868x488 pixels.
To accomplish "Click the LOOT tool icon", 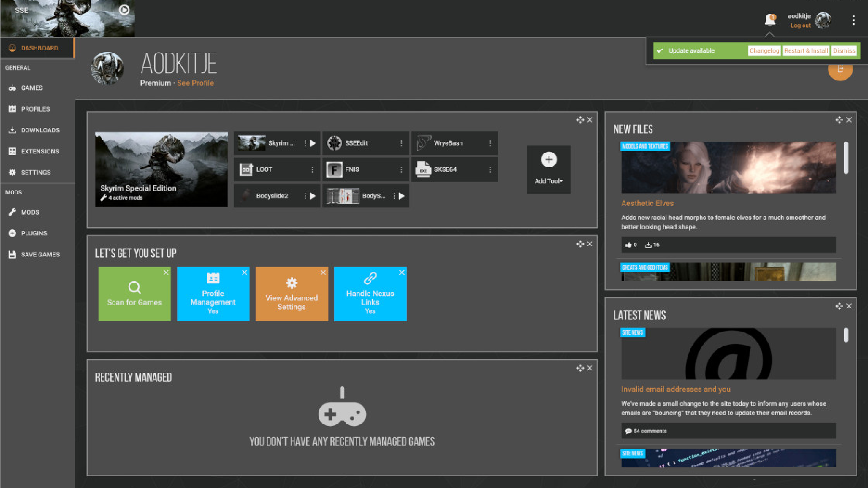I will (245, 169).
